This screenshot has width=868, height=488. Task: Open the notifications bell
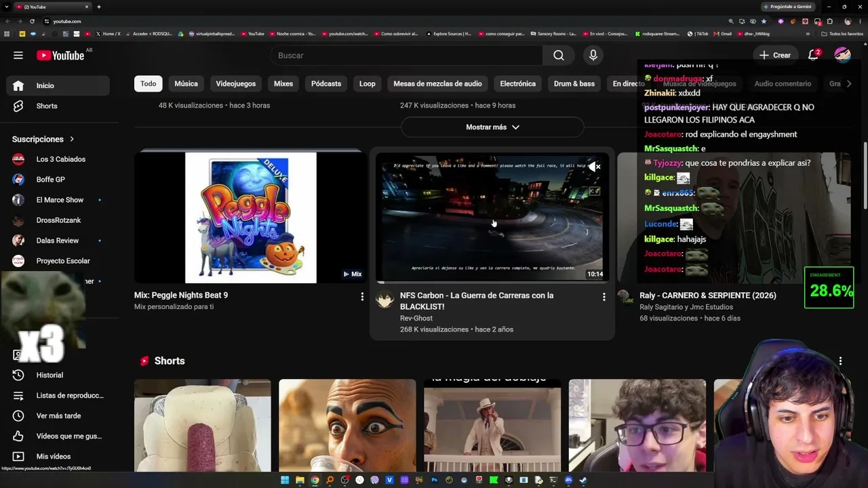(x=814, y=56)
